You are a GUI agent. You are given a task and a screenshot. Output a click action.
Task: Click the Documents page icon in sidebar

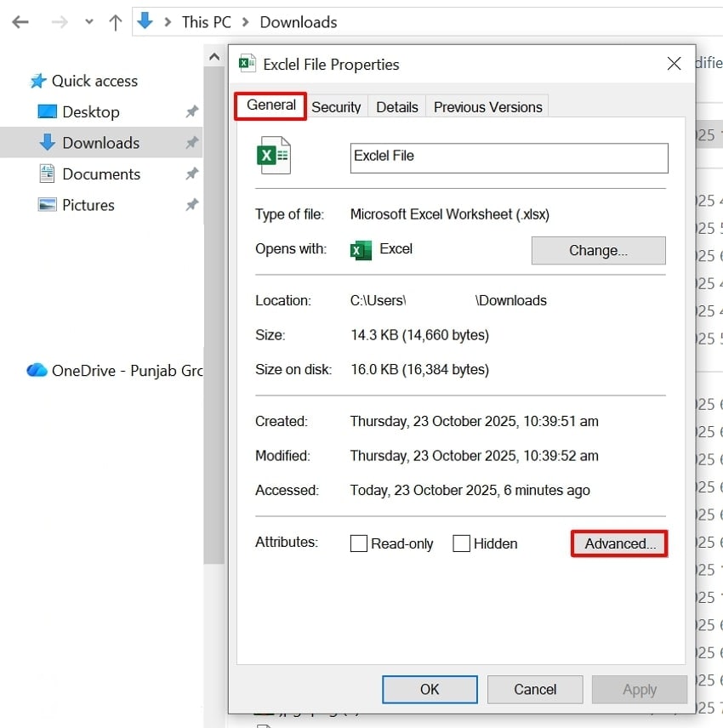click(x=47, y=173)
